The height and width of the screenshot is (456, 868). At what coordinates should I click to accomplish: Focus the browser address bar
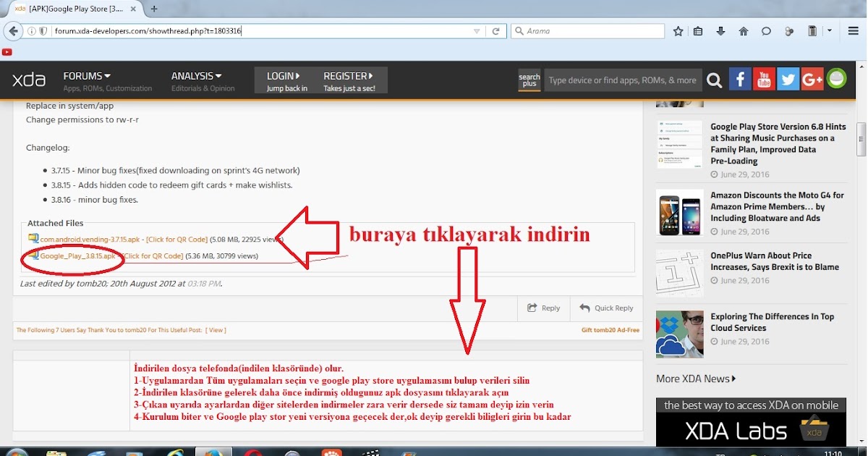click(260, 31)
